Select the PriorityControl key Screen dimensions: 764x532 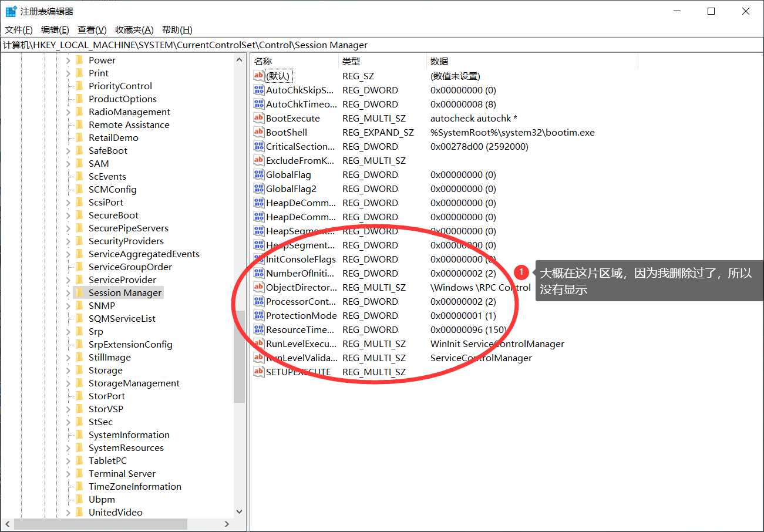(x=120, y=86)
